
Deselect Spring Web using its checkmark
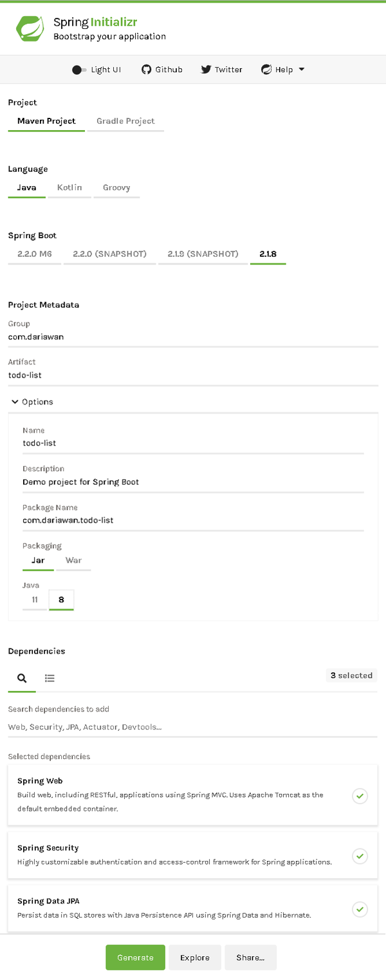(x=360, y=796)
